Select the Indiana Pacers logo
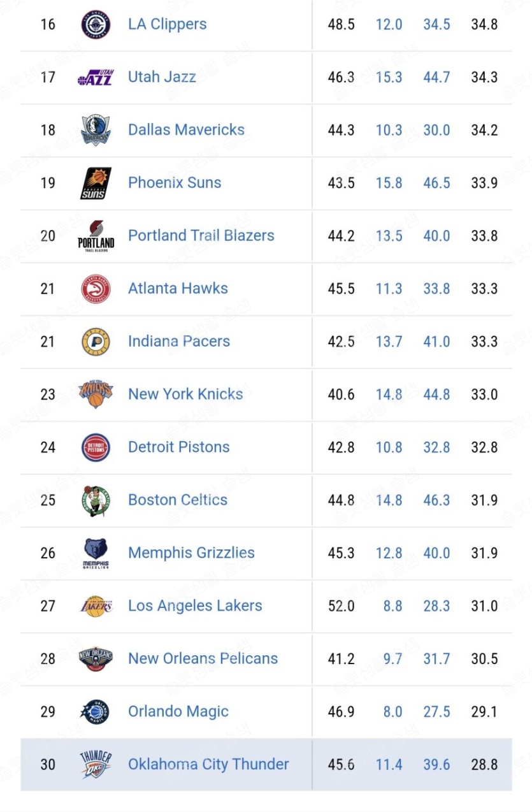 point(96,342)
